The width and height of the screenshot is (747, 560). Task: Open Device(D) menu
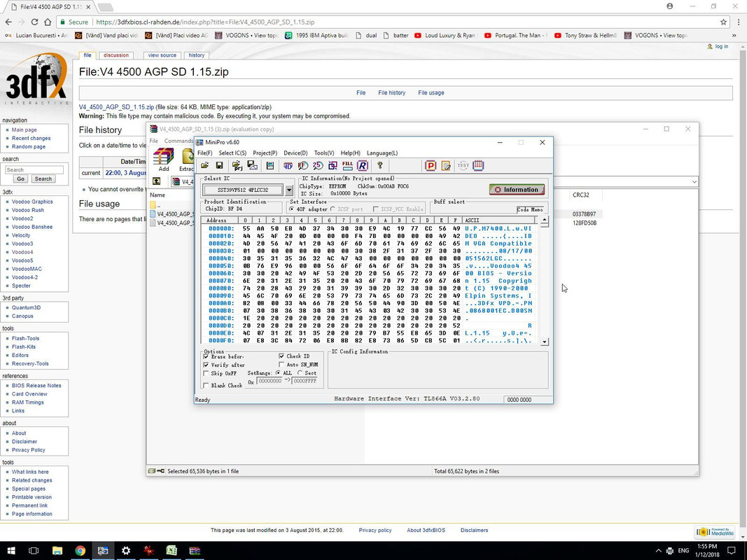click(295, 153)
